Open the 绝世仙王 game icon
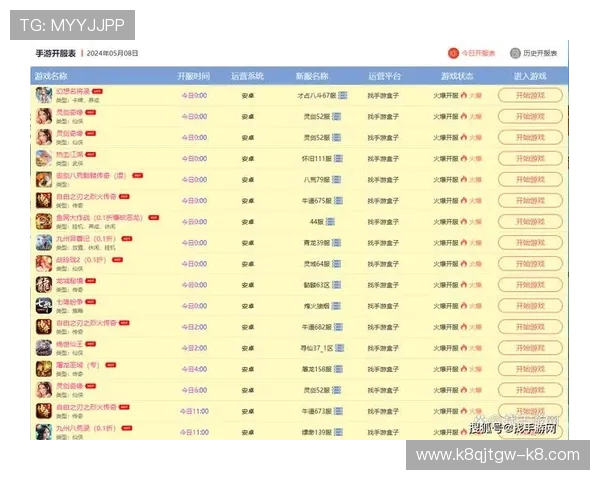 pos(44,348)
